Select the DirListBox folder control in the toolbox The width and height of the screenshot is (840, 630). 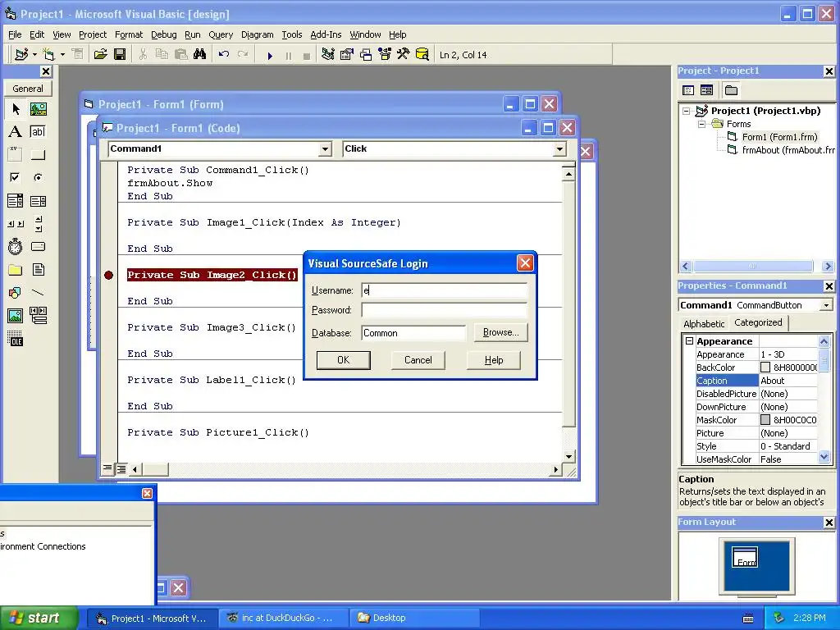(x=16, y=269)
